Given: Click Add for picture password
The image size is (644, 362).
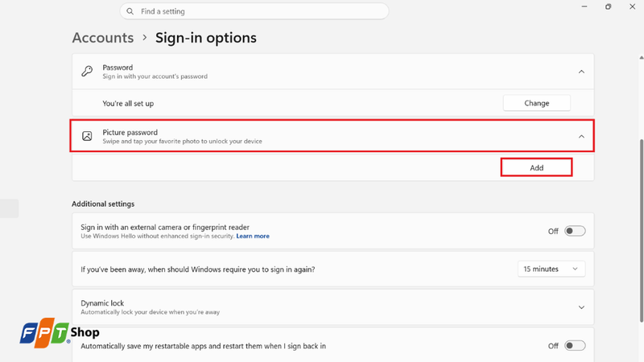Looking at the screenshot, I should 536,167.
